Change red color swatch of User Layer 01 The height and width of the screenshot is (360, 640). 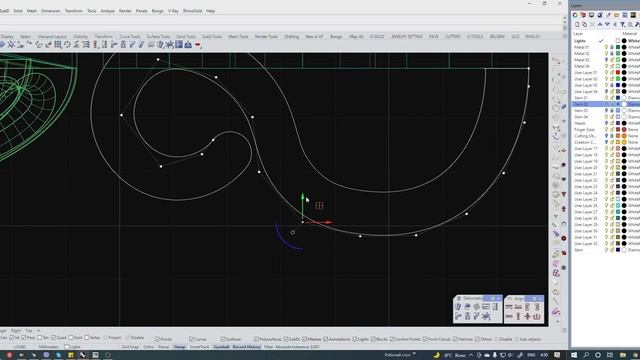coord(618,73)
